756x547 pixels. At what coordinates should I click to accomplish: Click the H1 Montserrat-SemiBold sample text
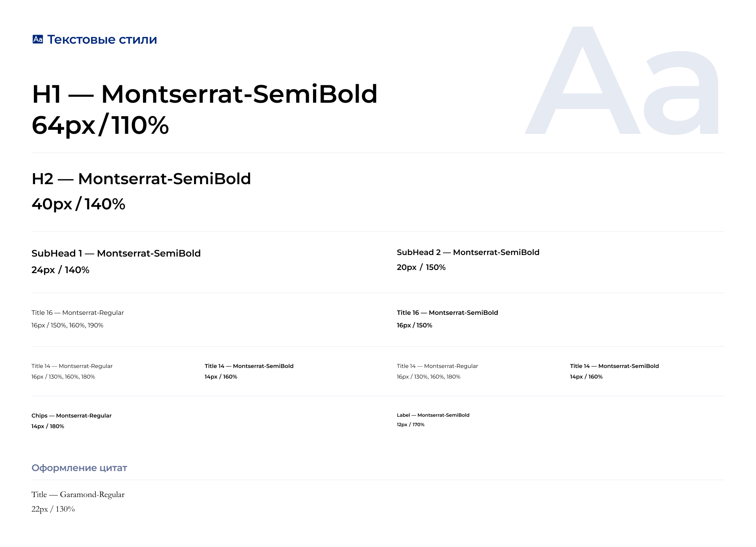point(204,94)
